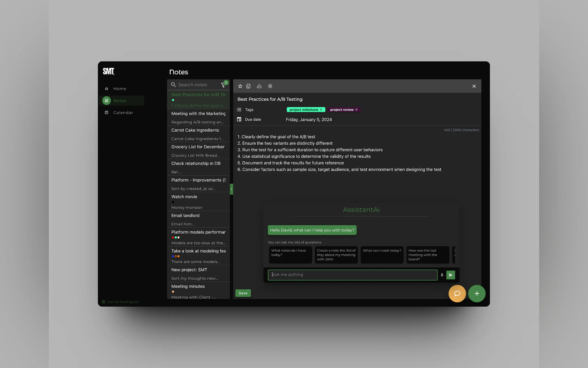Go to Home in sidebar
This screenshot has width=588, height=368.
point(120,89)
